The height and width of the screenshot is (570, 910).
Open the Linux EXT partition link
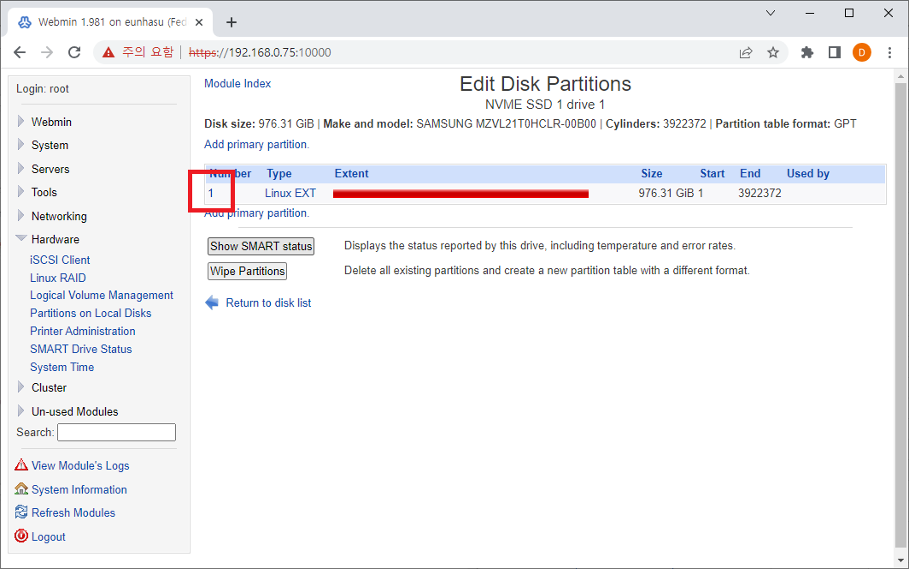click(x=290, y=193)
